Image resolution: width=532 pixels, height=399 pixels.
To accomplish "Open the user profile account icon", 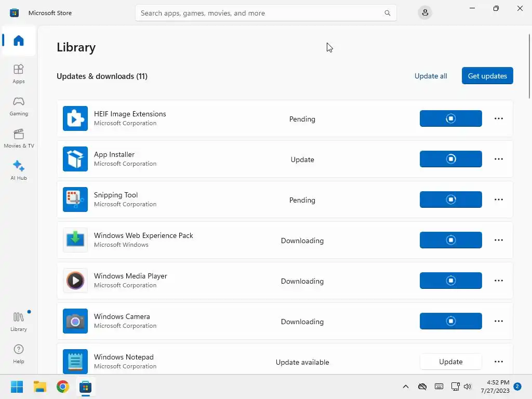I will click(425, 13).
